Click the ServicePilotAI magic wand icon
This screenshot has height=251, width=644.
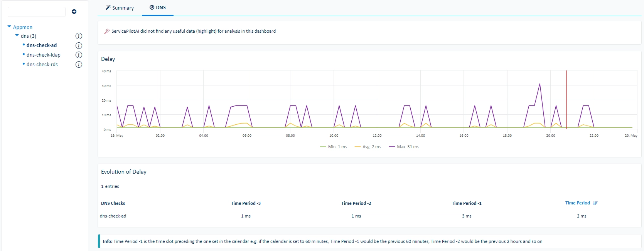pos(107,31)
